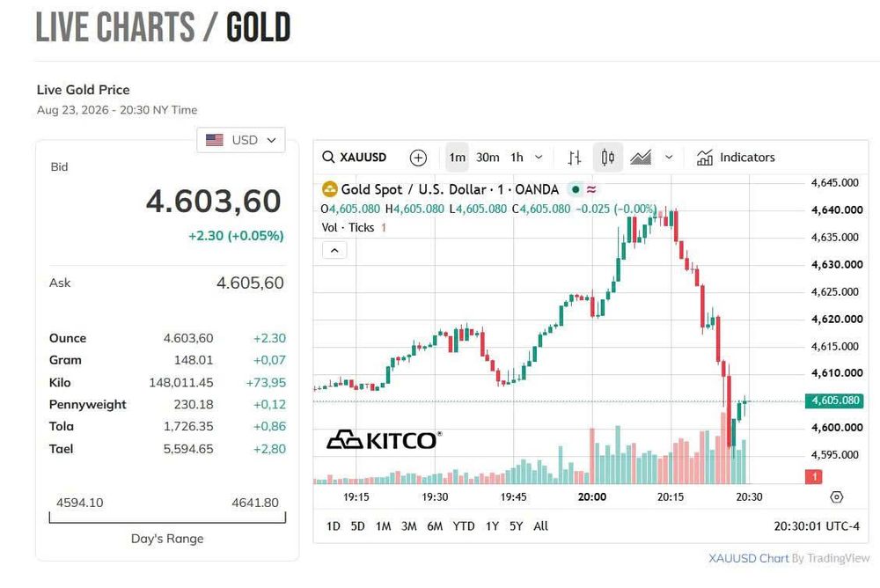Switch to the 30m interval

pyautogui.click(x=488, y=158)
